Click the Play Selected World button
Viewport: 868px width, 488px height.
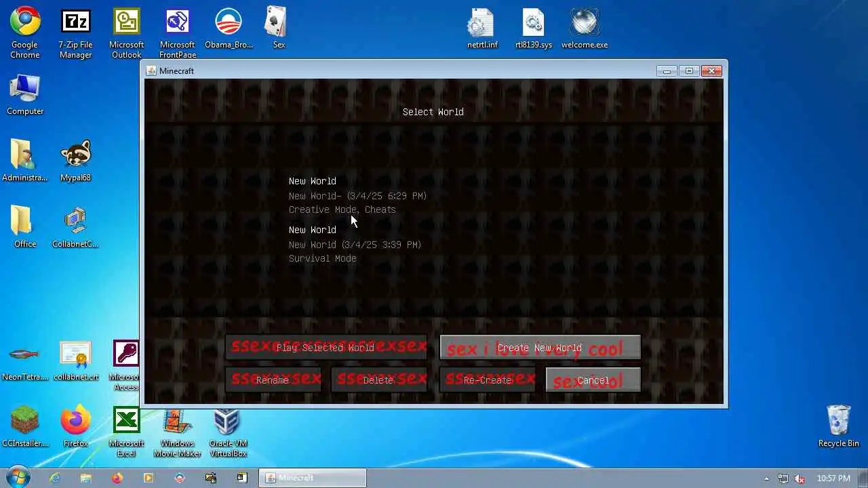coord(325,348)
